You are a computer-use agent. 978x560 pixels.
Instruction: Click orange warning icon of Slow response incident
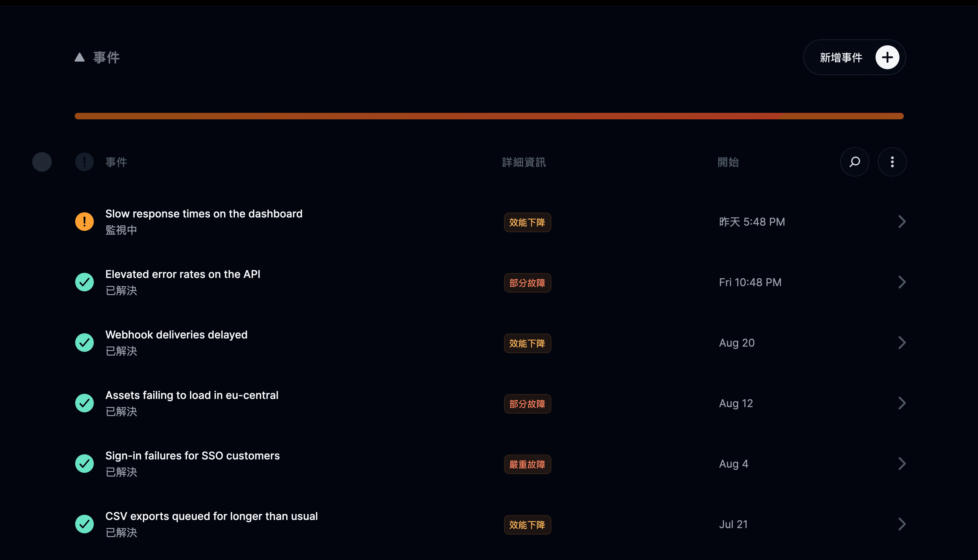point(84,222)
